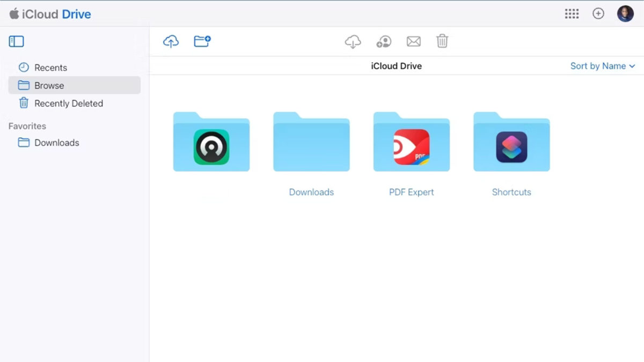Download the selected item via cloud download icon
The width and height of the screenshot is (644, 362).
pos(353,41)
